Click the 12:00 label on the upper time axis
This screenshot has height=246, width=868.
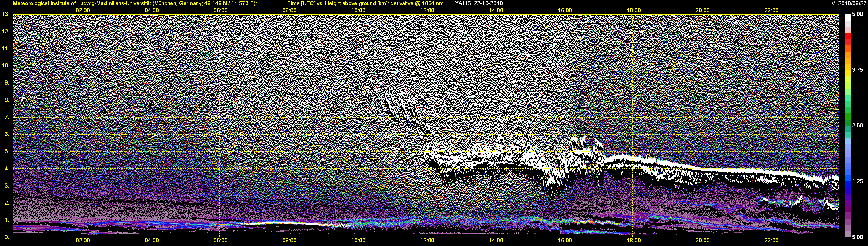pyautogui.click(x=427, y=10)
